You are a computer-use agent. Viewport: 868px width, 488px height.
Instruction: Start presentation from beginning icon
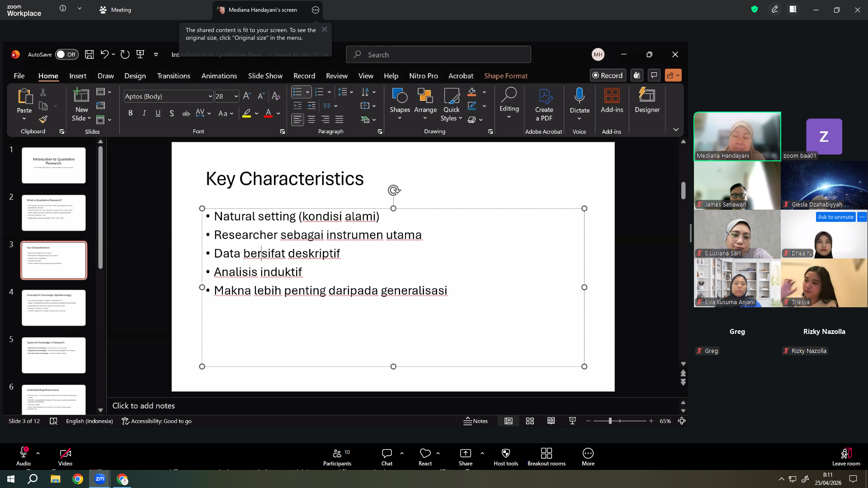point(141,54)
